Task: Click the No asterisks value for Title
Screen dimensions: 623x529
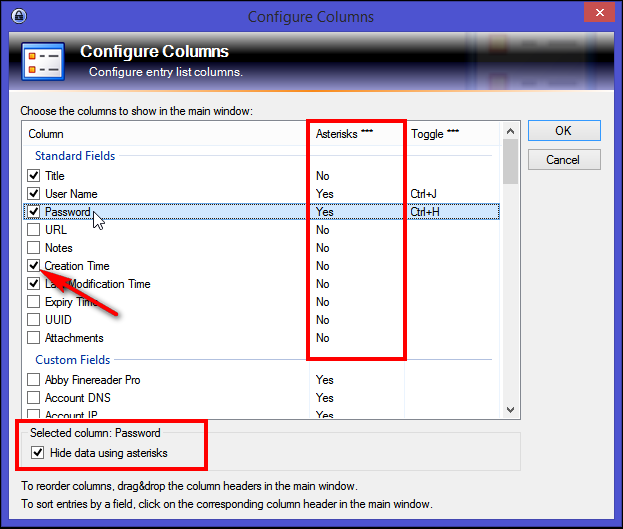Action: click(x=323, y=176)
